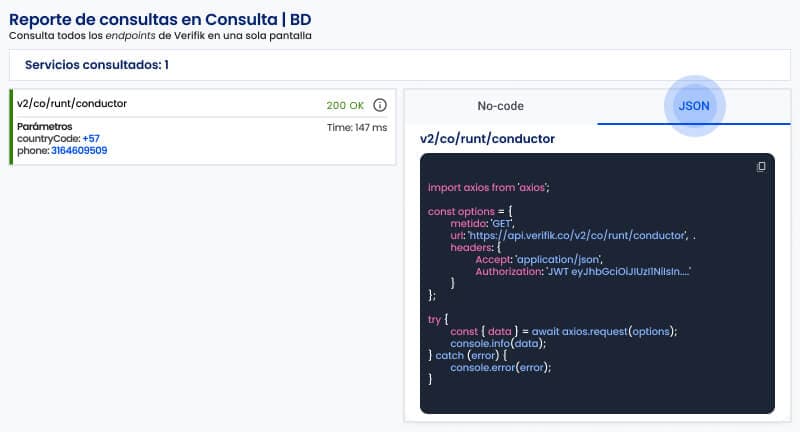Click the import axios line in the code
Viewport: 800px width, 432px height.
[489, 187]
